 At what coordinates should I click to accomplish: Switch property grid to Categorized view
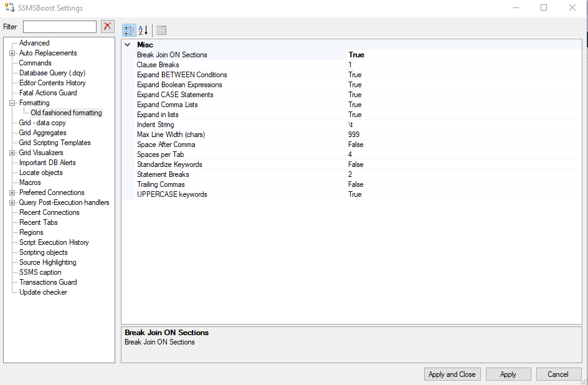tap(129, 30)
